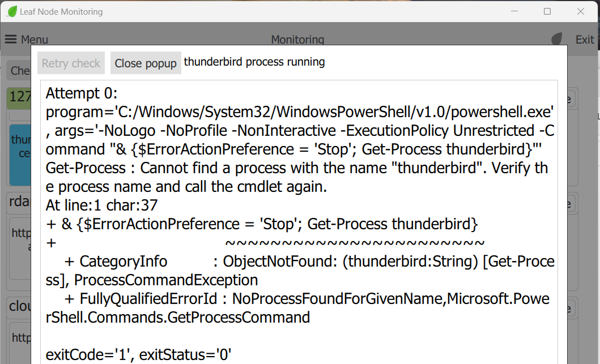Click the exitCode line in the log

coord(139,355)
